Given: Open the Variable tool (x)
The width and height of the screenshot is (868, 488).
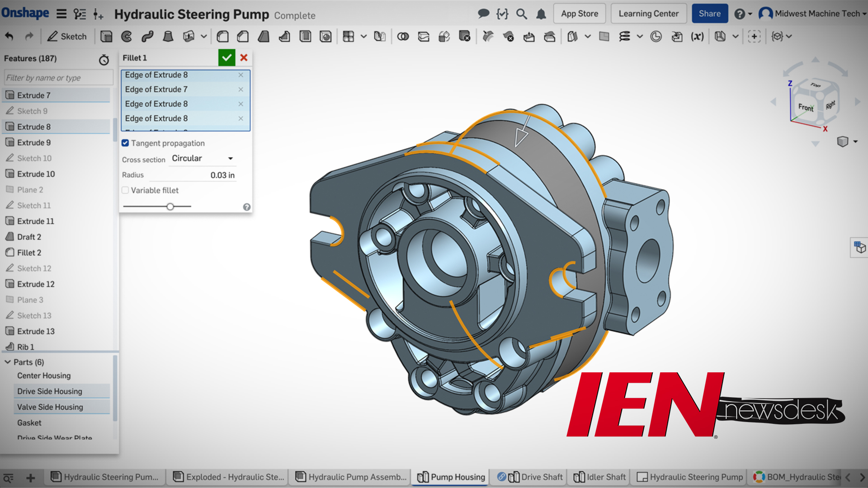Looking at the screenshot, I should tap(698, 36).
